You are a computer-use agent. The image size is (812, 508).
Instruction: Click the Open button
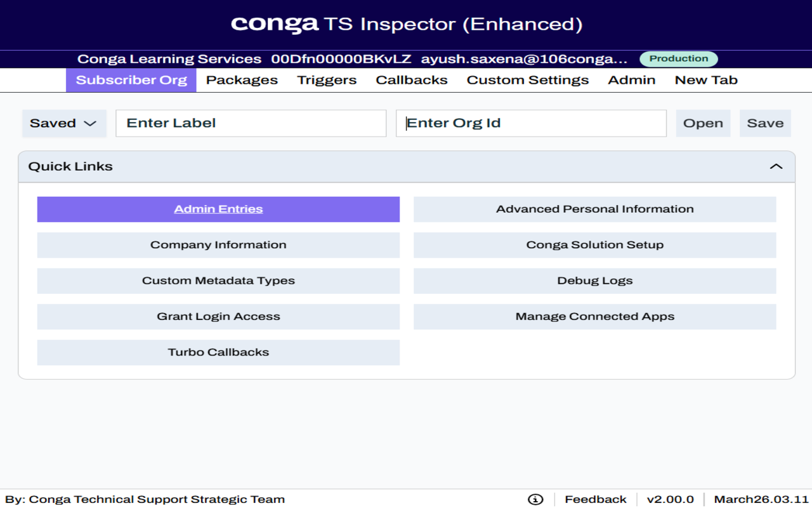pos(703,123)
